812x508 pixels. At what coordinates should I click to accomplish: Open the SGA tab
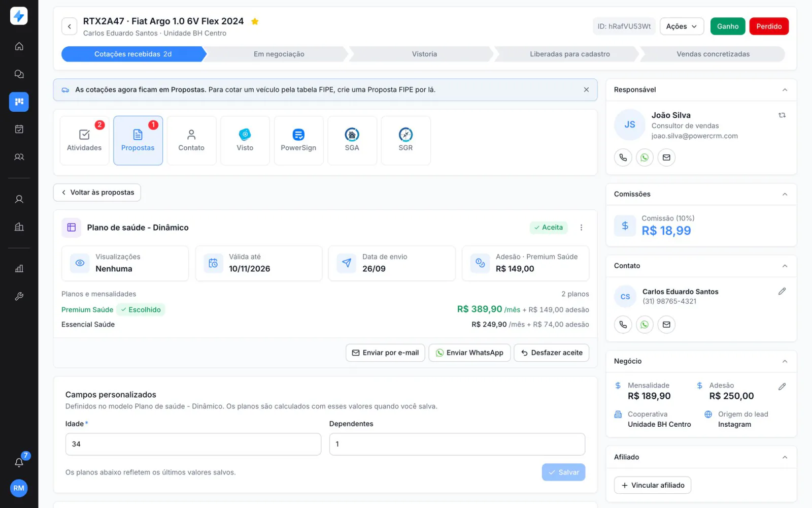pos(352,141)
